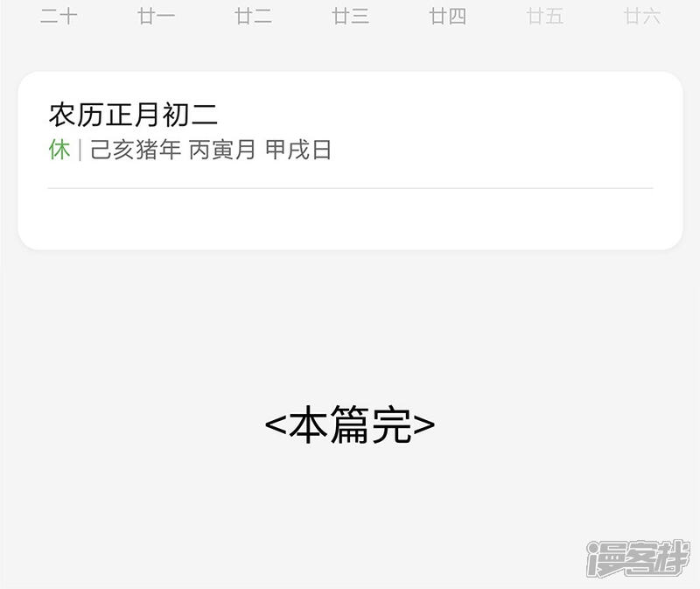Image resolution: width=700 pixels, height=589 pixels.
Task: Select lunar date 廿一
Action: click(x=157, y=17)
